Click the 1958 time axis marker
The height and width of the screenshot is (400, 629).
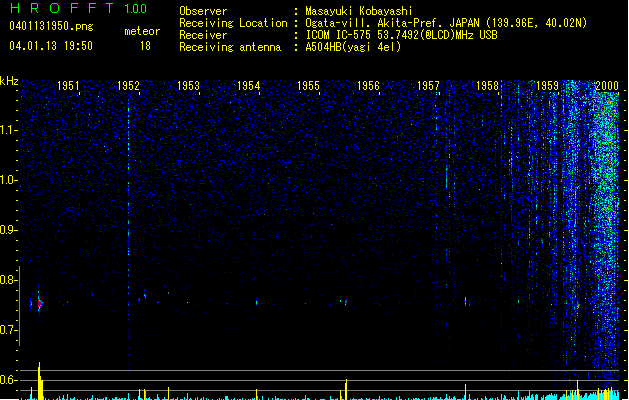(487, 86)
